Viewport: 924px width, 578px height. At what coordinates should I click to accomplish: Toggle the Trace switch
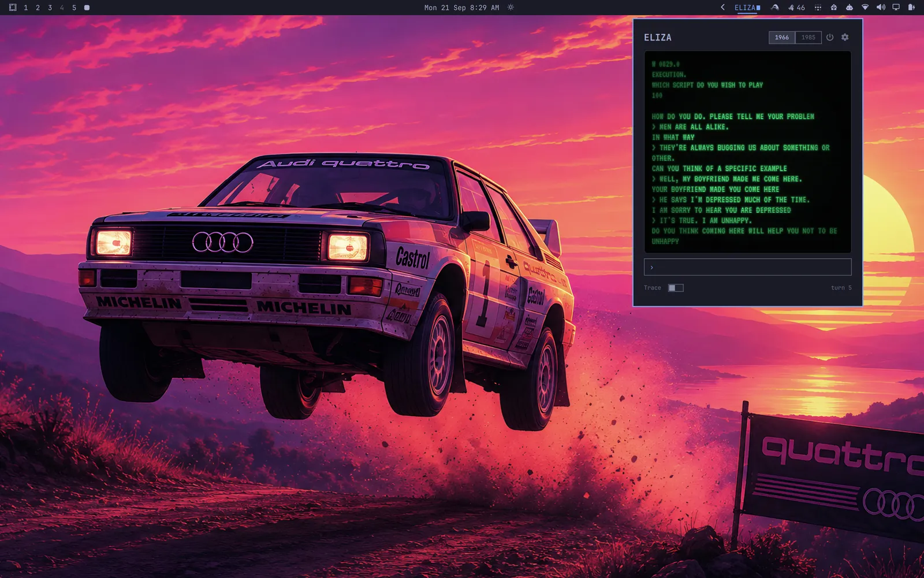(x=676, y=288)
